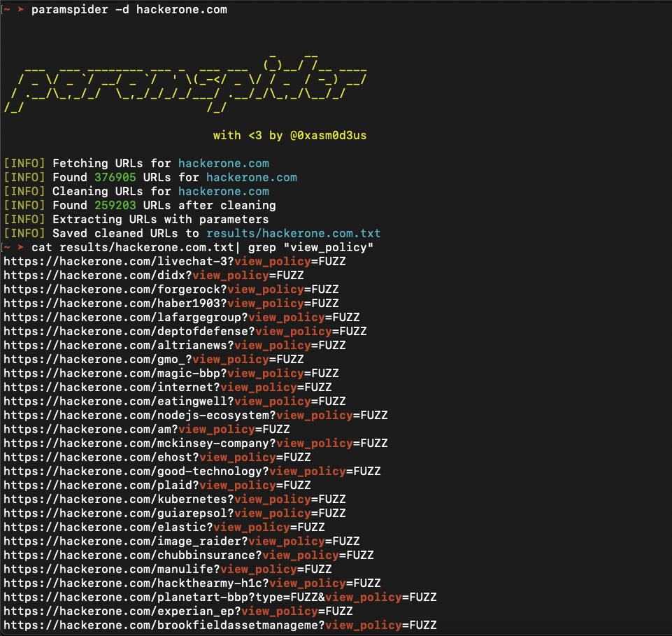Click the haber1903 URL line

171,304
